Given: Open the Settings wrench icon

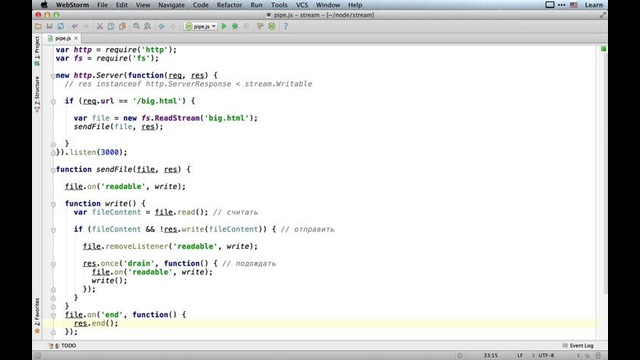Looking at the screenshot, I should pyautogui.click(x=260, y=27).
